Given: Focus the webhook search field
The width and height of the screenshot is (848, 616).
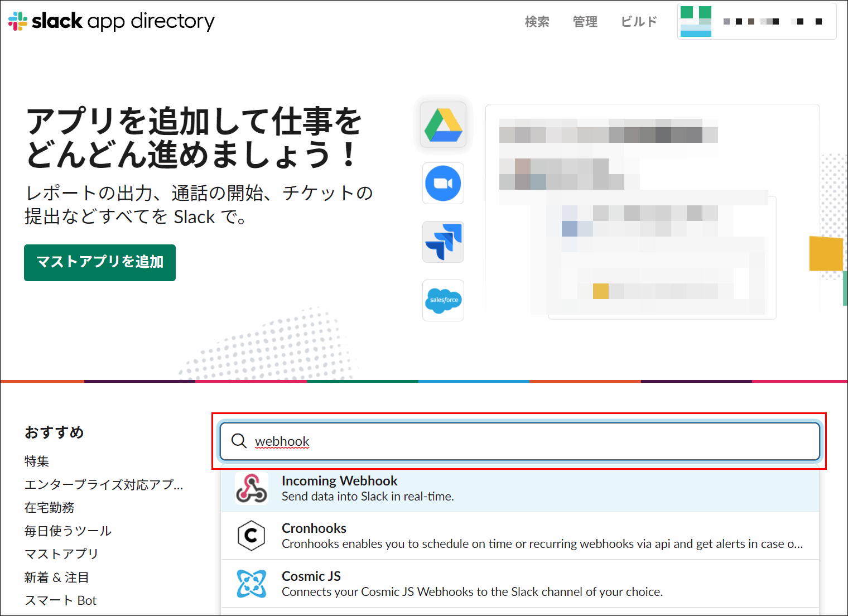Looking at the screenshot, I should 520,441.
